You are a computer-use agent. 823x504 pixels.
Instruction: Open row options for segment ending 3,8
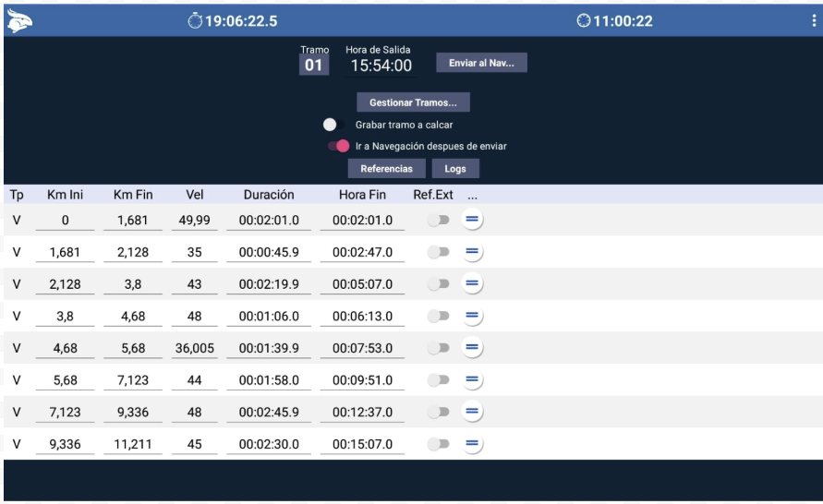point(471,283)
